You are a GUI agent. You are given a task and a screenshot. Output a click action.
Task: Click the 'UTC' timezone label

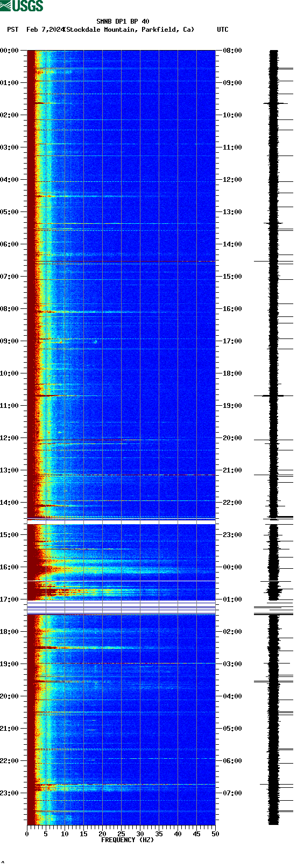223,30
